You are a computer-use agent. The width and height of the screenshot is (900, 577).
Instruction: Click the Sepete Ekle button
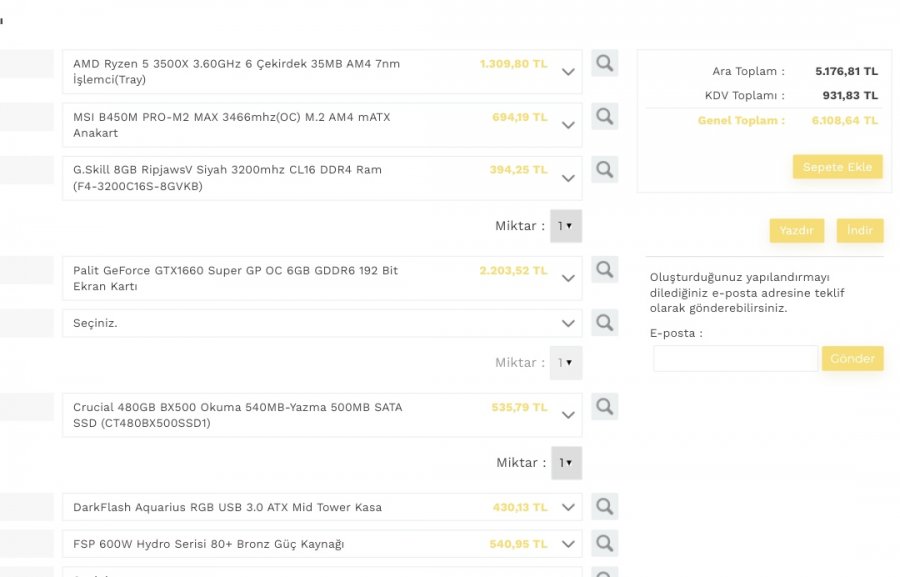pos(837,167)
